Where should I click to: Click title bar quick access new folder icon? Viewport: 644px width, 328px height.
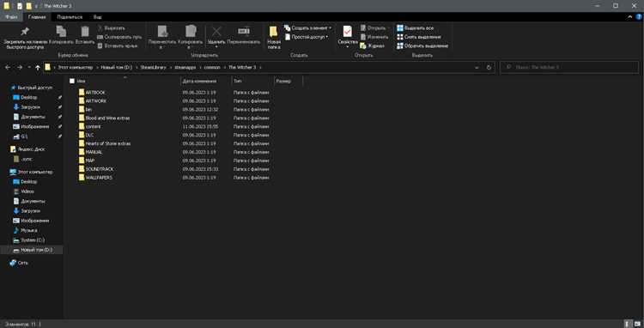[x=28, y=6]
